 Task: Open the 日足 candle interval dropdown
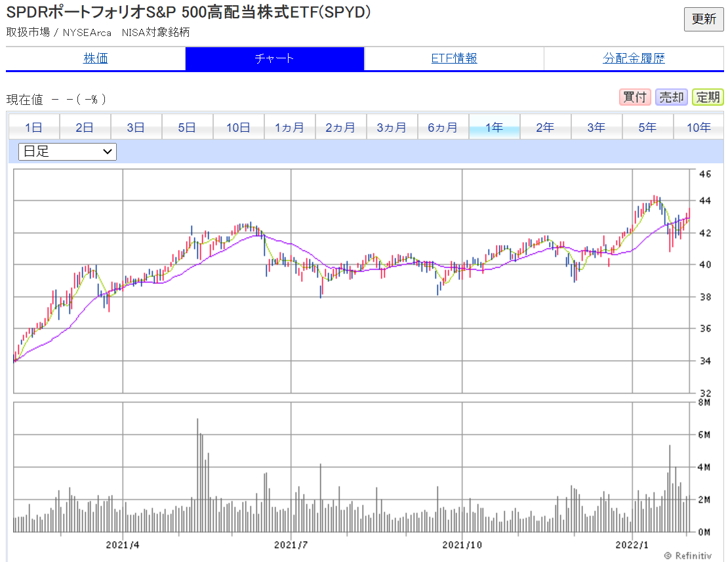pyautogui.click(x=68, y=151)
